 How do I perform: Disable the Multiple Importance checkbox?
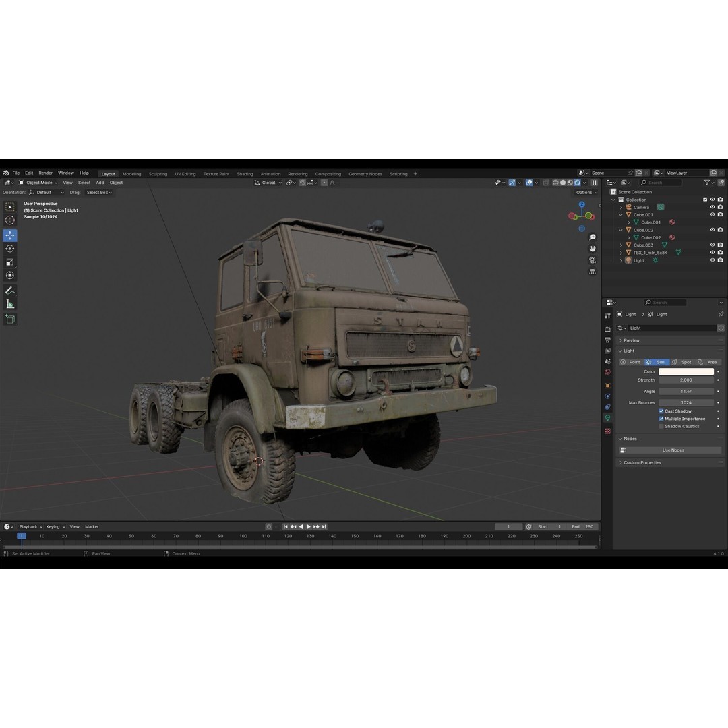tap(661, 419)
